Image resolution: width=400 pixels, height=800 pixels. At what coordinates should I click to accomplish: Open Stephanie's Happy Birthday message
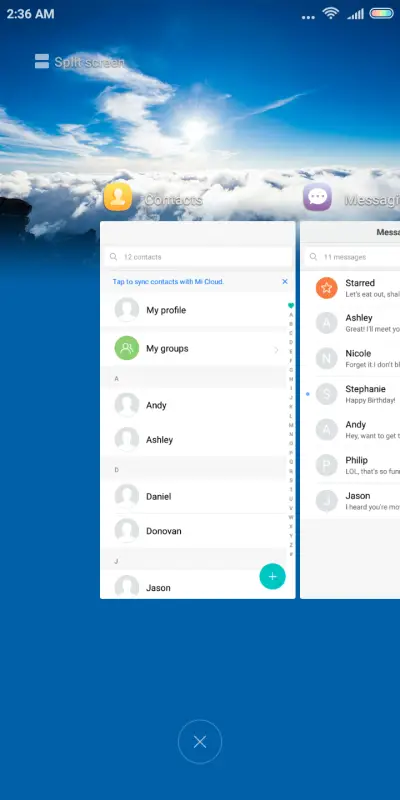[x=350, y=394]
